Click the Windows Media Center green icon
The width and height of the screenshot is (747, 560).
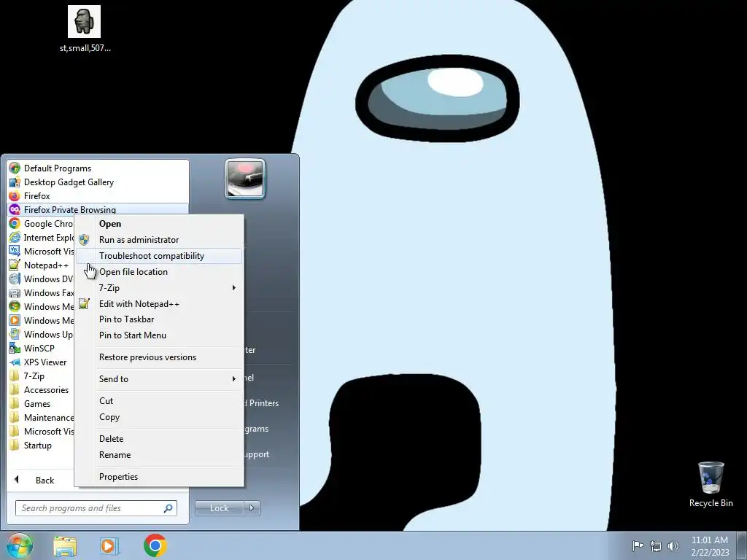point(15,306)
